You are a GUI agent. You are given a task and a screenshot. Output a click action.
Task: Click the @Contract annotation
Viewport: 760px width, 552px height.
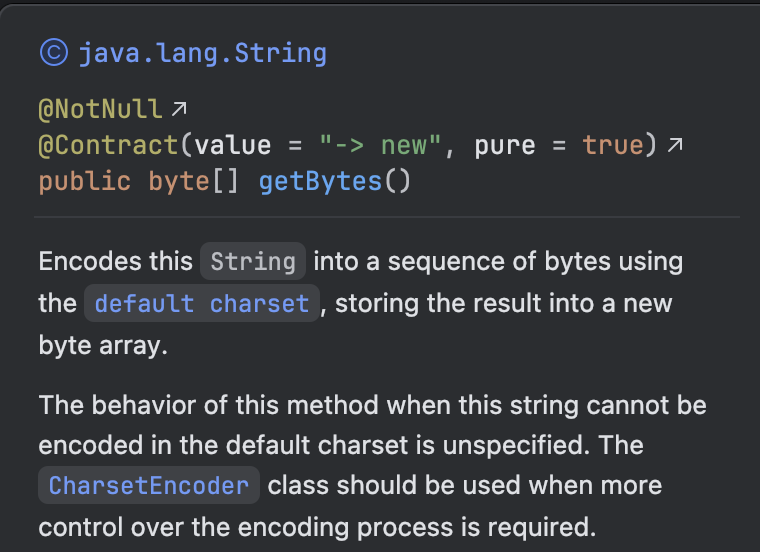(x=108, y=145)
